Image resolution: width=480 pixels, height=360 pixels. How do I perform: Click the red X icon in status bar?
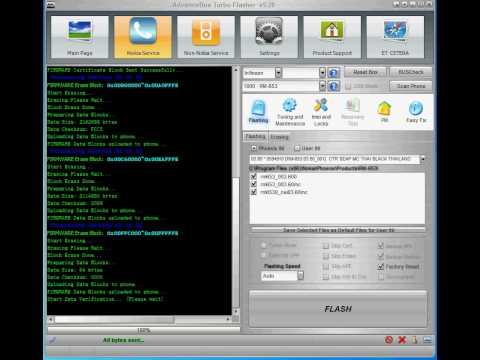coord(402,340)
